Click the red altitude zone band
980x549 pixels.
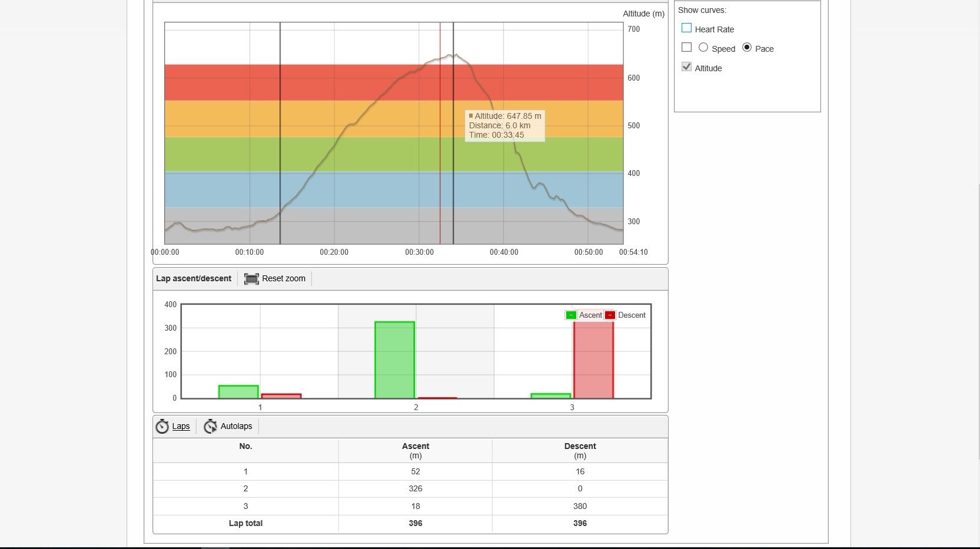pos(394,82)
